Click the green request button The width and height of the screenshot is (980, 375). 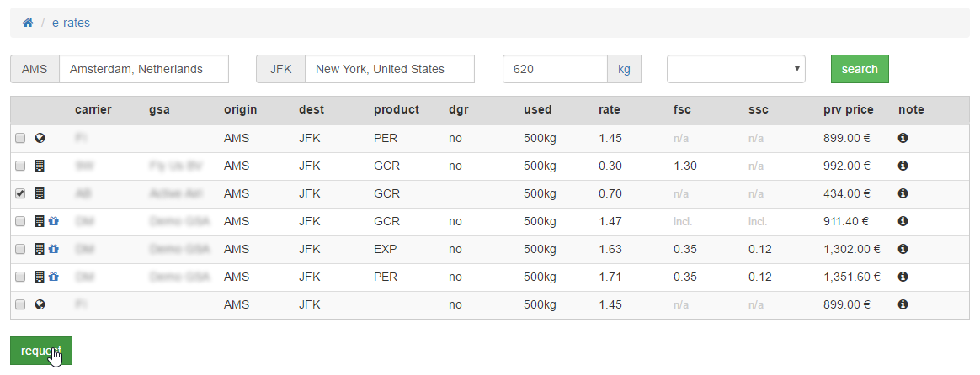(x=41, y=351)
